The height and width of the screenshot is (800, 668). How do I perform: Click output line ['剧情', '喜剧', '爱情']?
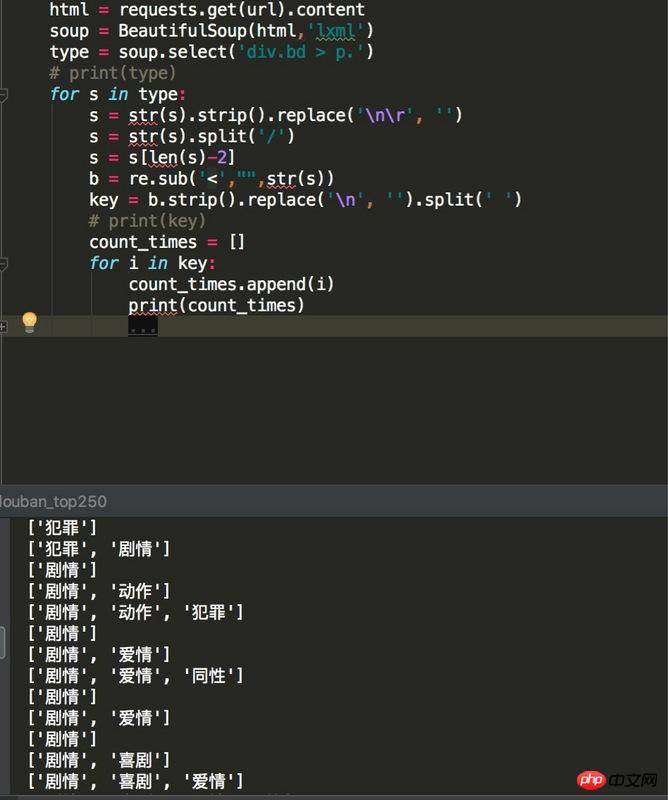tap(136, 781)
